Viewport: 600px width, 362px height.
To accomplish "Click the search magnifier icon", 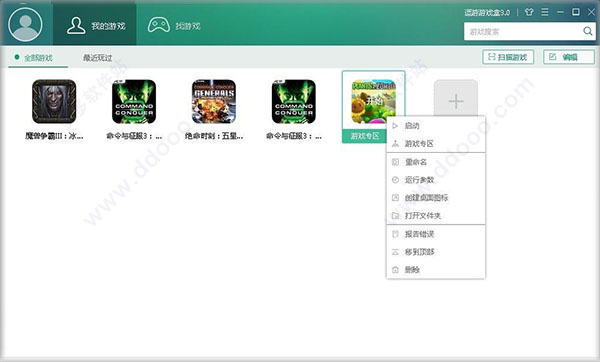I will 588,31.
